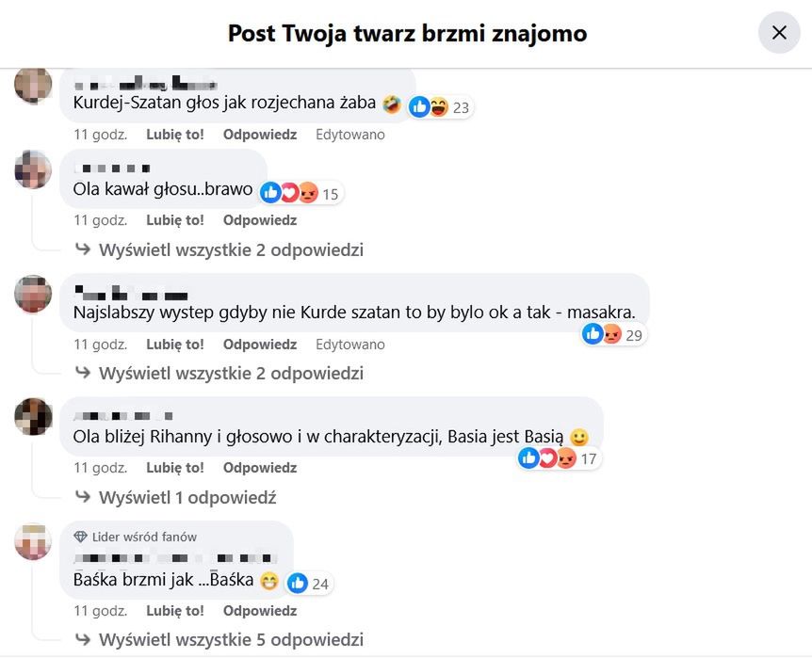Toggle Lubię to! on the Najslabszy wystep comment
This screenshot has width=812, height=658.
[x=175, y=345]
